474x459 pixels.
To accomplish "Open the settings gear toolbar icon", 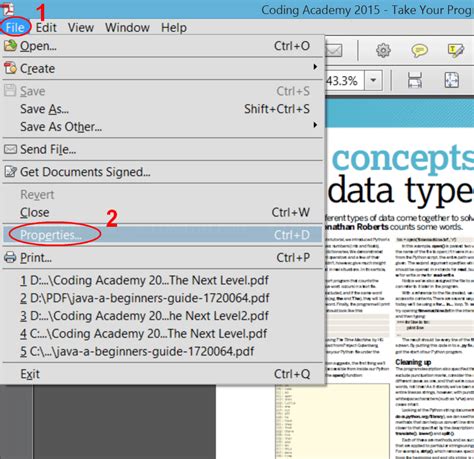I will (x=383, y=51).
